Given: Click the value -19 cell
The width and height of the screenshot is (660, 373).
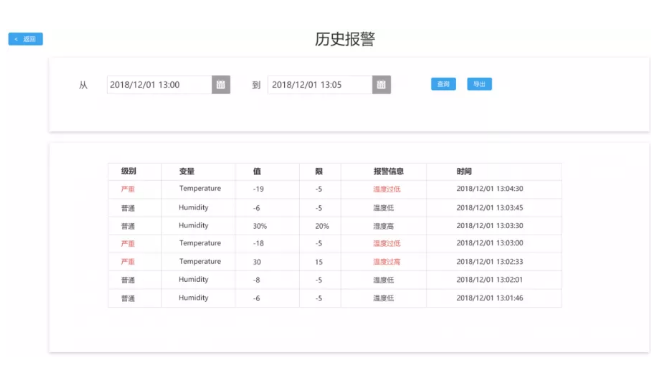Looking at the screenshot, I should pos(258,189).
